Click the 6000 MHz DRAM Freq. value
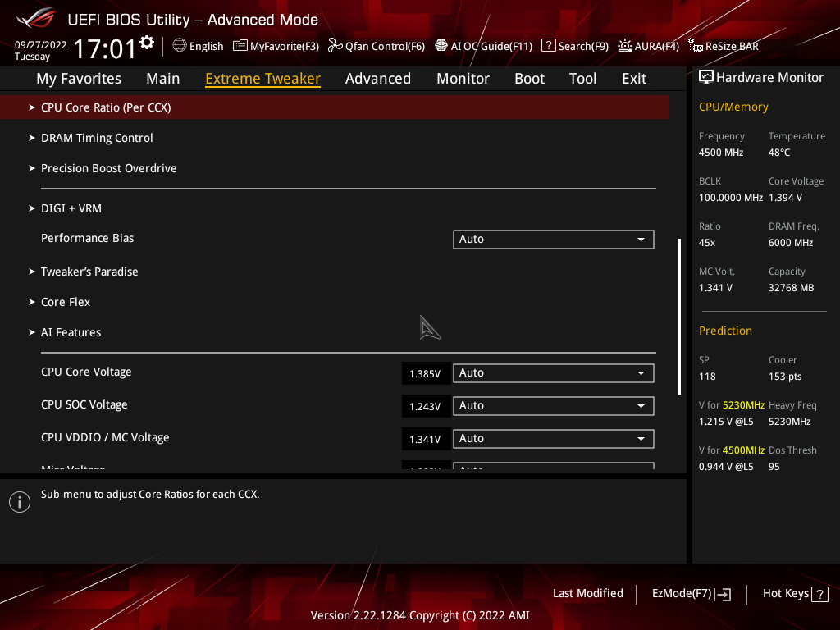 pos(791,243)
